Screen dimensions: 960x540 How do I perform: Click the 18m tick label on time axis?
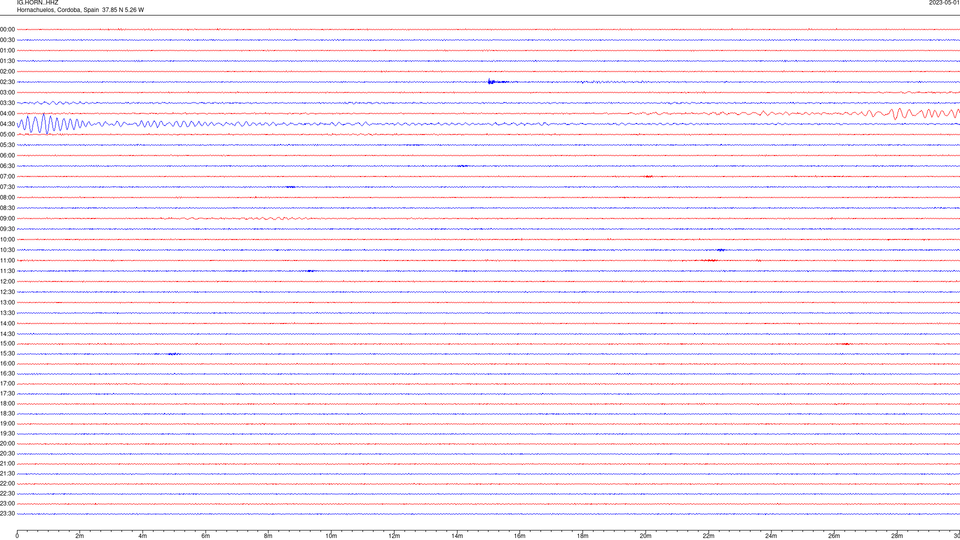point(583,536)
